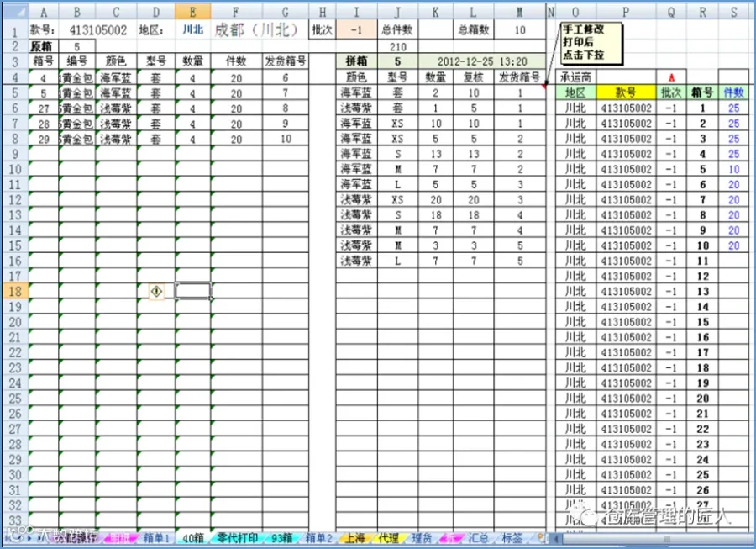Click the timestamp 2012-12-25 13:20 cell
Image resolution: width=756 pixels, height=549 pixels.
[481, 61]
